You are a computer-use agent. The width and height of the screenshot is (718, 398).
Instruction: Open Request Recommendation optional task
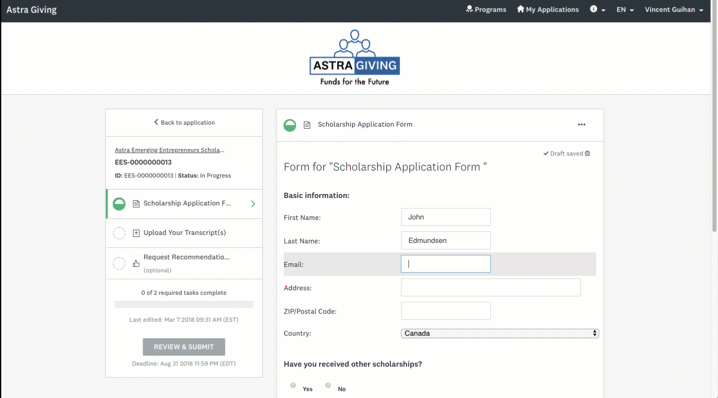[x=184, y=263]
